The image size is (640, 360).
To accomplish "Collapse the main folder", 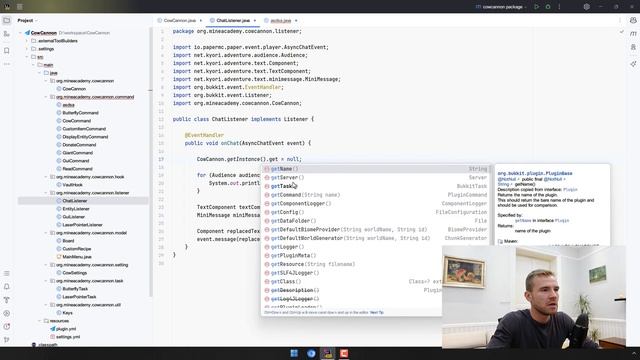I will [x=33, y=65].
